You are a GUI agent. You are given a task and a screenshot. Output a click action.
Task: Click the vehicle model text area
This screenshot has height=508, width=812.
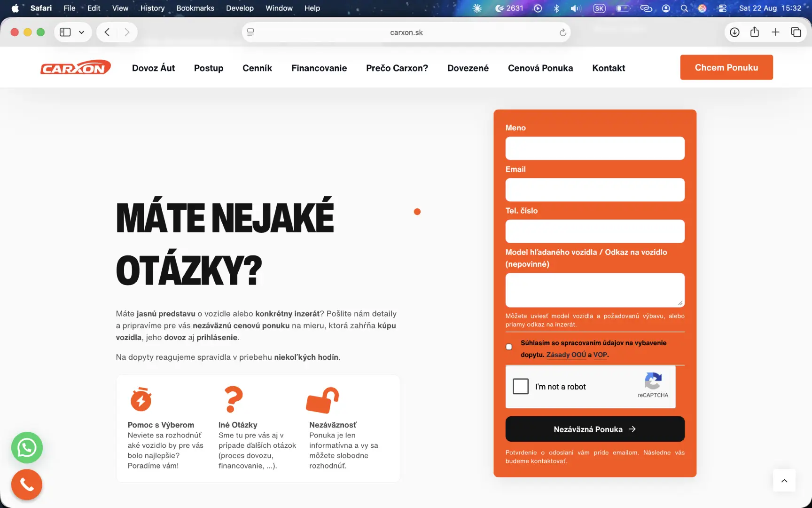click(x=595, y=290)
